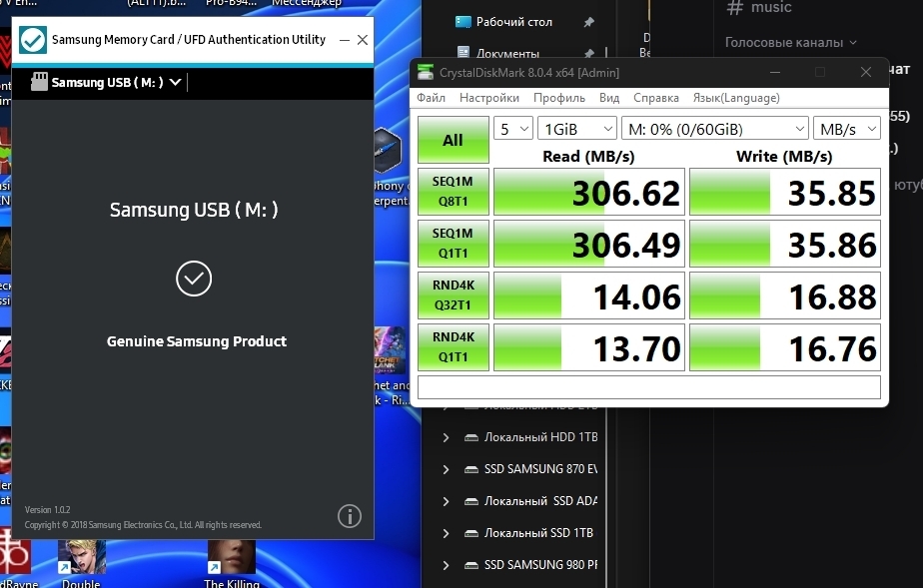Click the hash icon beside music channel
The image size is (923, 588).
click(x=734, y=7)
